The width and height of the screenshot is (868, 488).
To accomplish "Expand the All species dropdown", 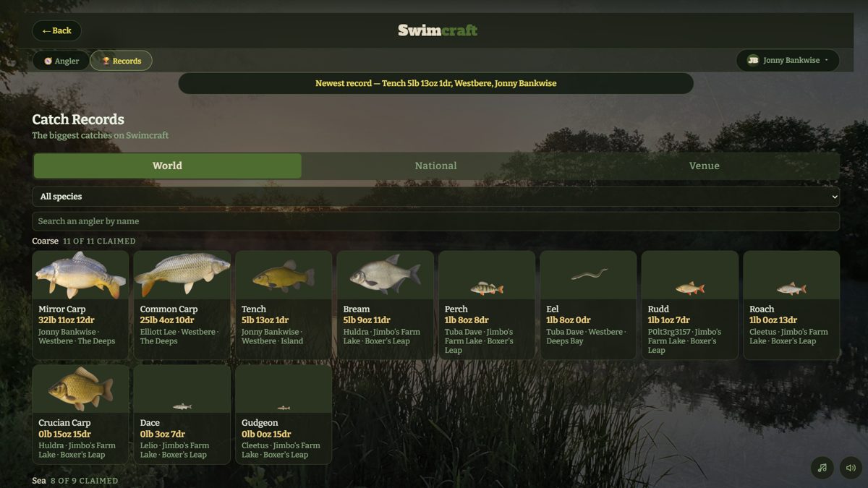I will [x=435, y=197].
